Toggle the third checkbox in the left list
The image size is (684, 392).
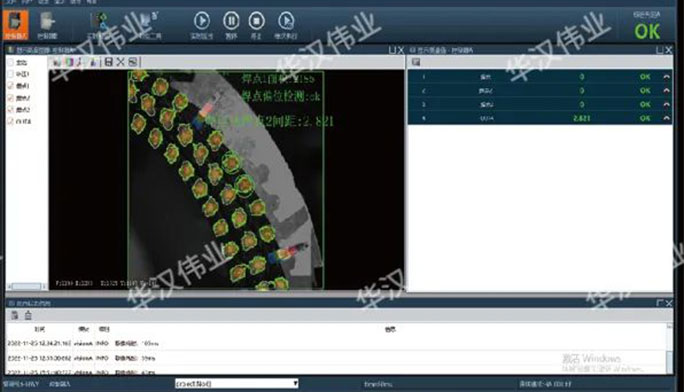[10, 86]
